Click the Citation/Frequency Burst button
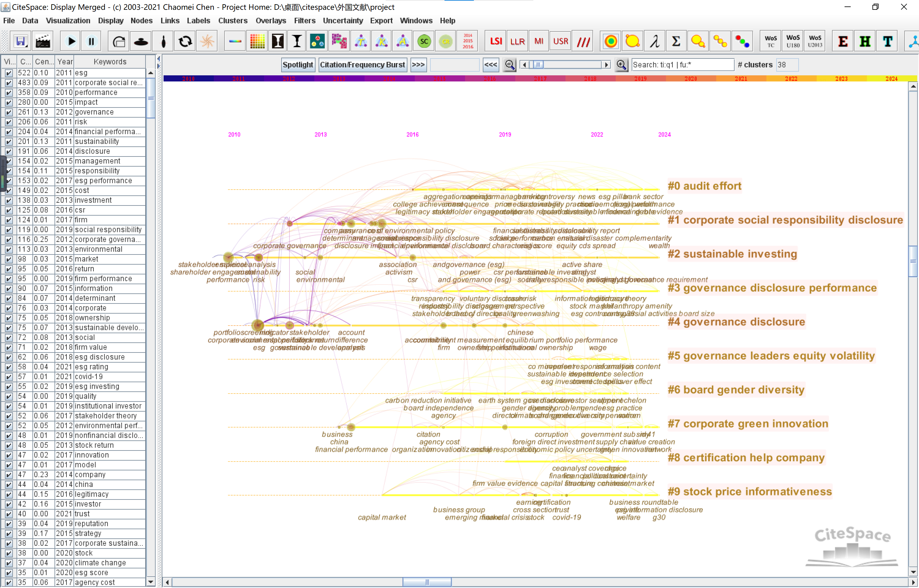The height and width of the screenshot is (588, 919). (x=362, y=65)
